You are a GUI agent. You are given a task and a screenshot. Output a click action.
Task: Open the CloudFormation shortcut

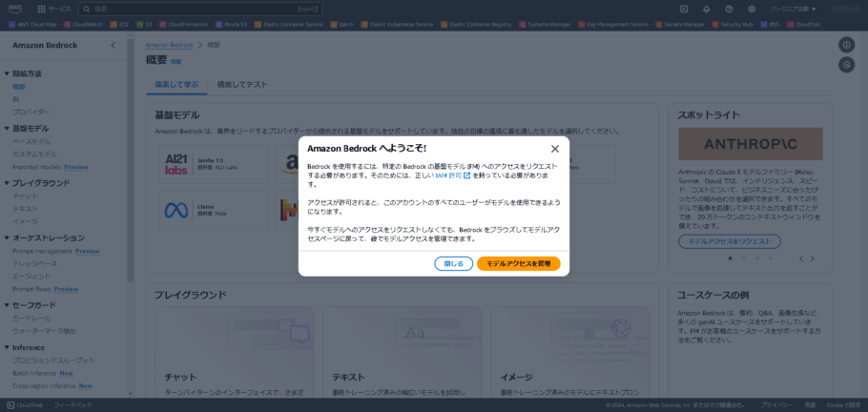(x=184, y=25)
